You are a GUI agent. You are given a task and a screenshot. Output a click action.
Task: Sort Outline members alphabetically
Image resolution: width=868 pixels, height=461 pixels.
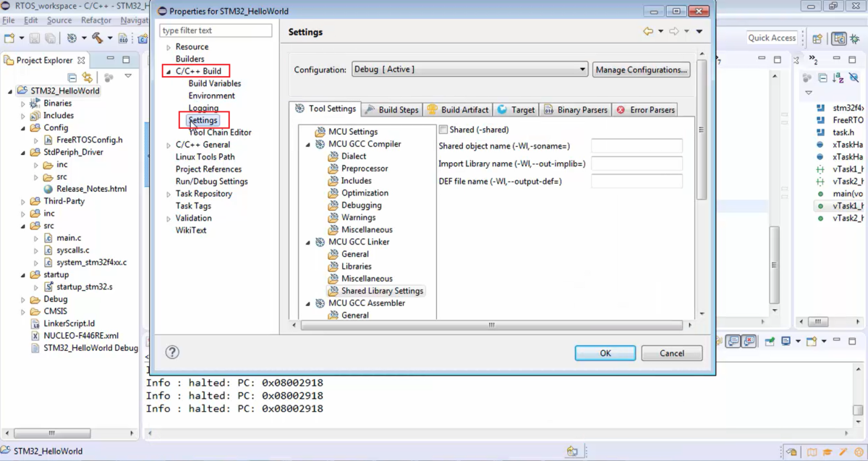click(838, 77)
